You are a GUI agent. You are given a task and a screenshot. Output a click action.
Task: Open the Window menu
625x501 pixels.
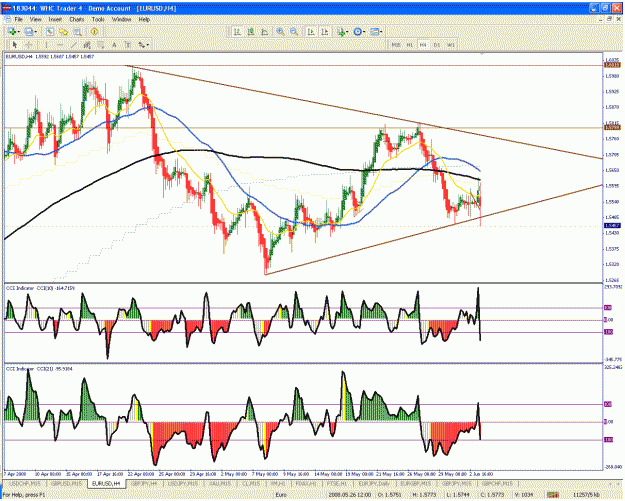coord(121,19)
